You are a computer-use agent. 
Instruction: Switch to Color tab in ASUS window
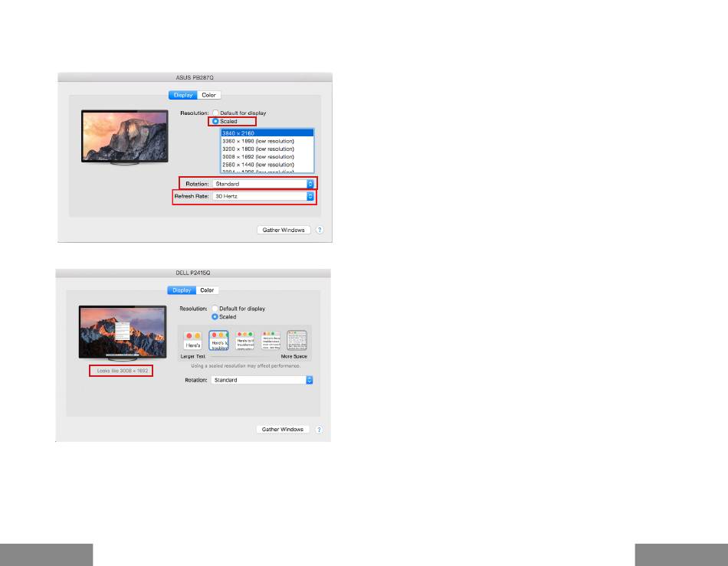point(208,95)
